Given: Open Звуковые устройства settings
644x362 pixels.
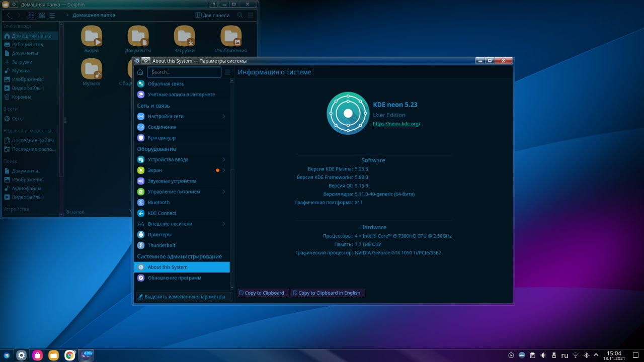Looking at the screenshot, I should (x=182, y=181).
